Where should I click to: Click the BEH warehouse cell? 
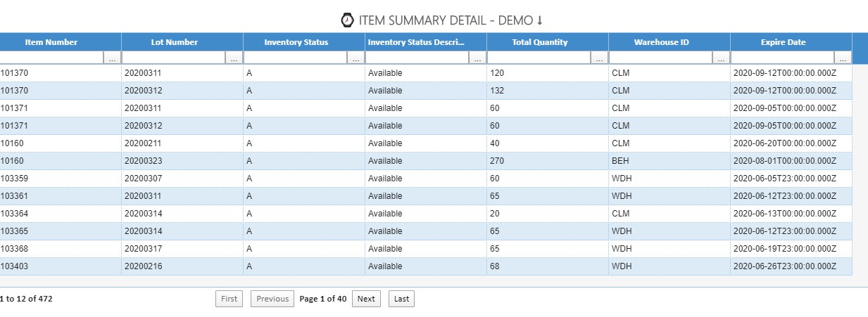[621, 161]
